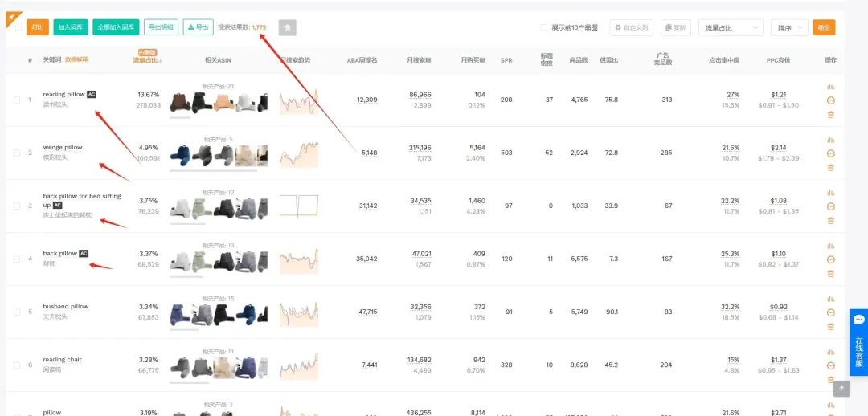Delete the back pillow for bed sitting up row
This screenshot has width=868, height=416.
point(830,221)
